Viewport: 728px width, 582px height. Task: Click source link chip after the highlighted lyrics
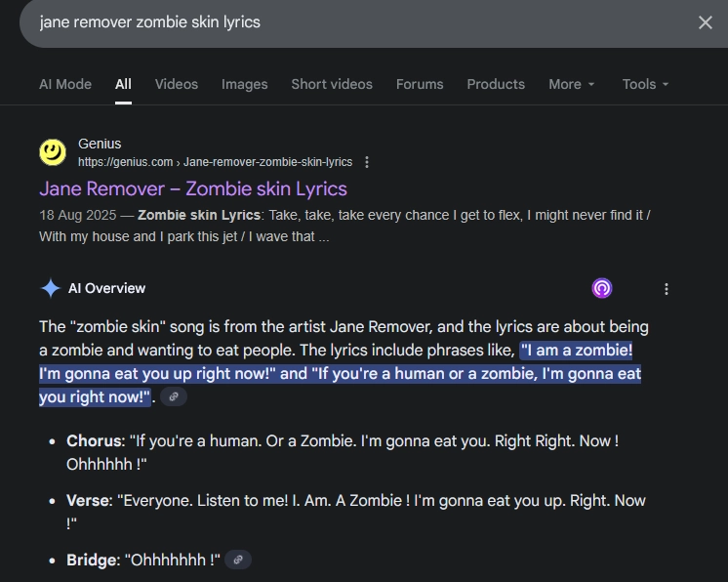point(174,396)
